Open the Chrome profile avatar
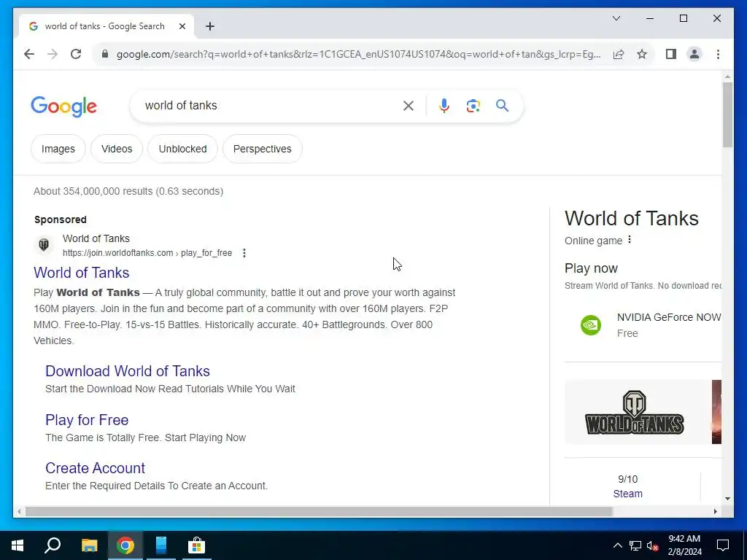The width and height of the screenshot is (747, 560). point(694,54)
